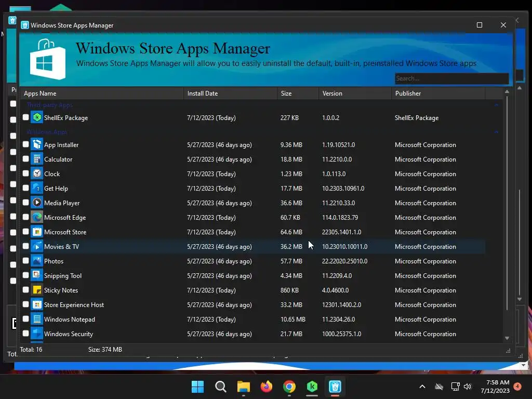
Task: Click the volume icon in system tray
Action: point(468,387)
